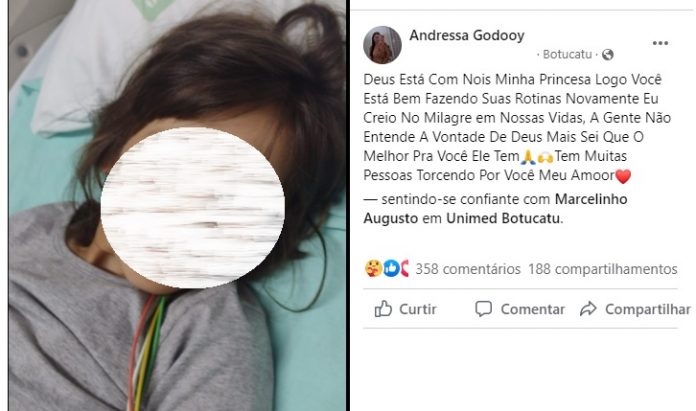Click the thumbs-up icon beside Curtir

383,308
